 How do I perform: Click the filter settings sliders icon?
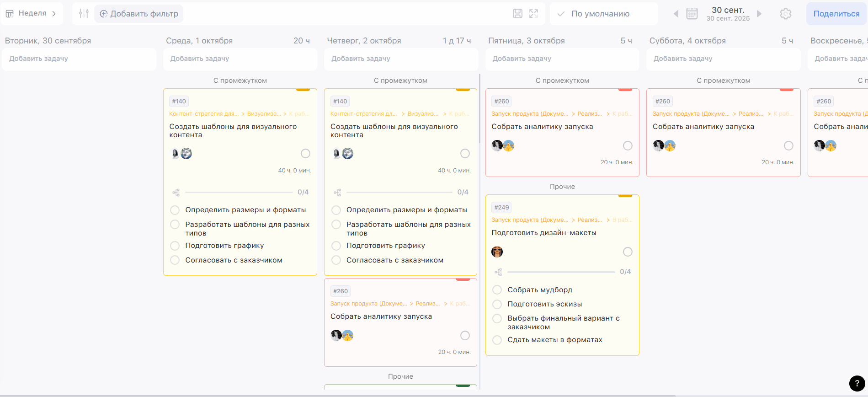coord(84,14)
